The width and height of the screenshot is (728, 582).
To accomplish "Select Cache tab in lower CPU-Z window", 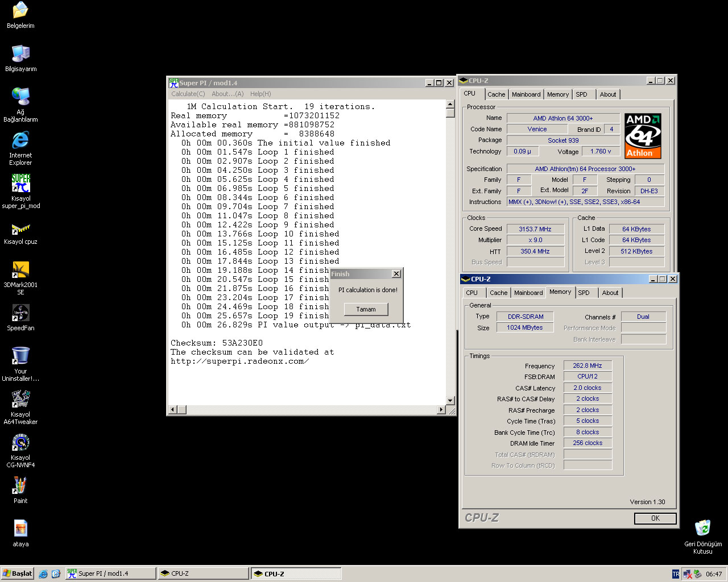I will pyautogui.click(x=499, y=293).
